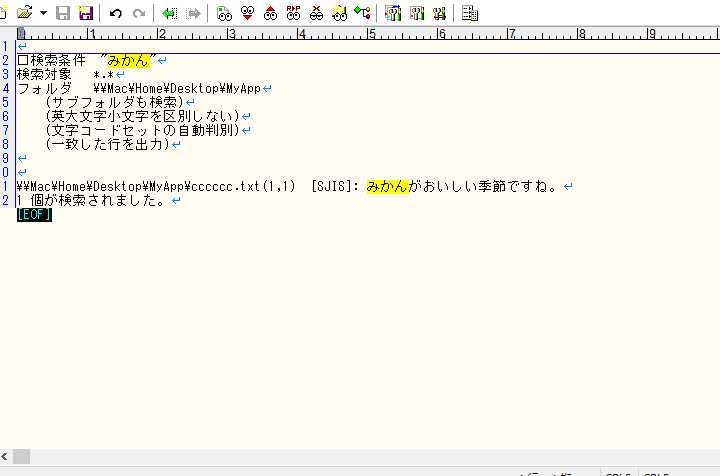The width and height of the screenshot is (720, 476).
Task: Open the type-specific settings icon
Action: tap(416, 13)
